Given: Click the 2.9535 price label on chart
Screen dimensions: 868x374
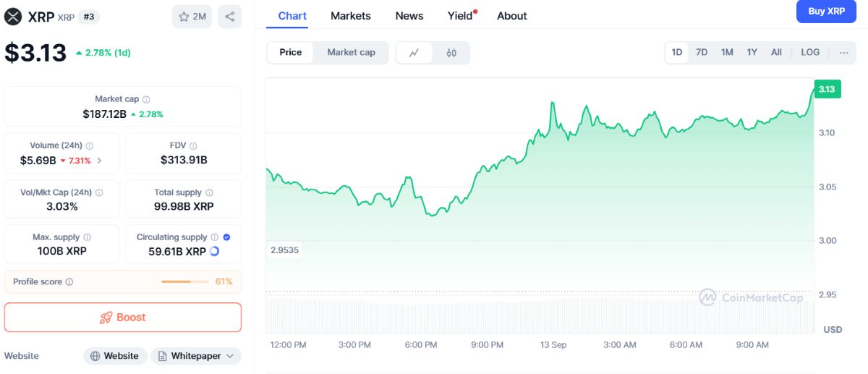Looking at the screenshot, I should pyautogui.click(x=285, y=250).
